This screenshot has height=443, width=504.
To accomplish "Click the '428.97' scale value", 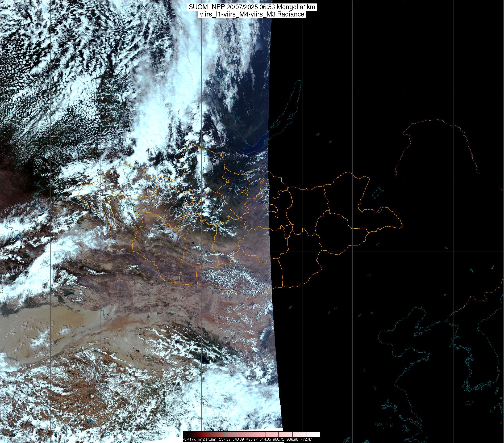I will pyautogui.click(x=252, y=439).
